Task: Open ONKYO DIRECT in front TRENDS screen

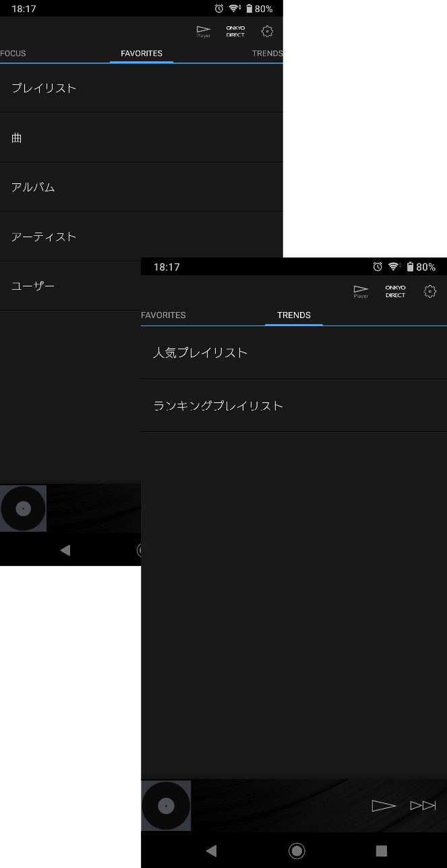Action: [395, 292]
